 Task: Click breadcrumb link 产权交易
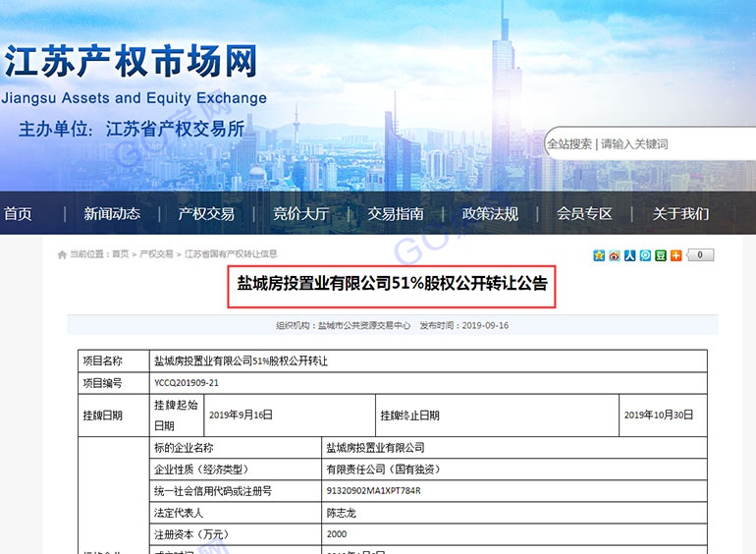coord(156,254)
